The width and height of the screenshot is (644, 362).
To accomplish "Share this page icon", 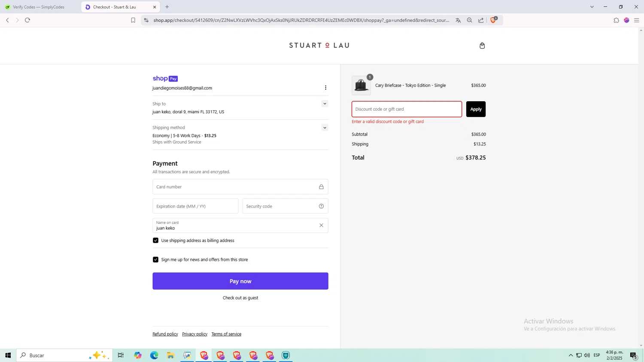I will coord(481,20).
